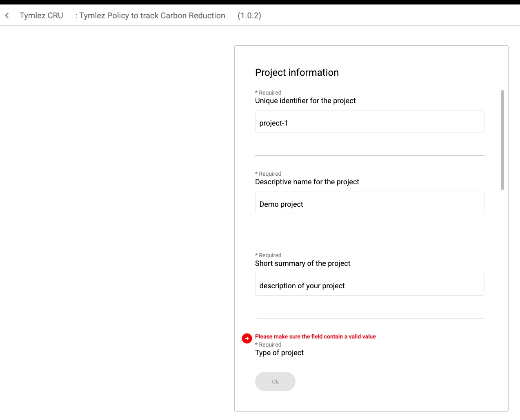This screenshot has height=420, width=520.
Task: Focus the field containing Demo project
Action: click(x=369, y=203)
